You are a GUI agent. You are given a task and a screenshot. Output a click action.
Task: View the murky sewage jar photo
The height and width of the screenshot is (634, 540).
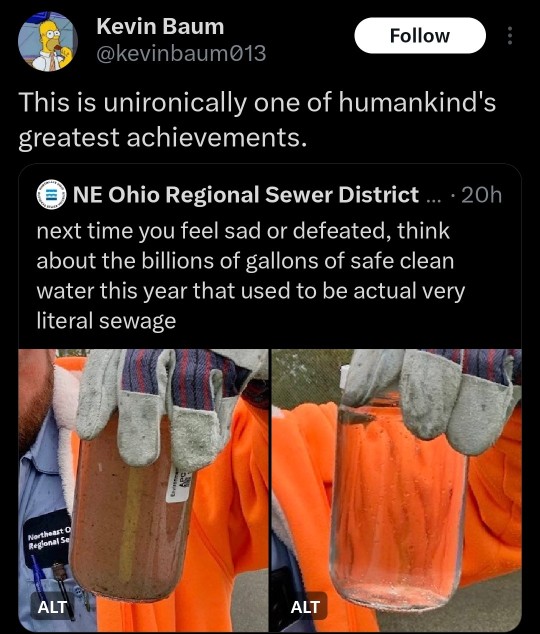coord(143,490)
